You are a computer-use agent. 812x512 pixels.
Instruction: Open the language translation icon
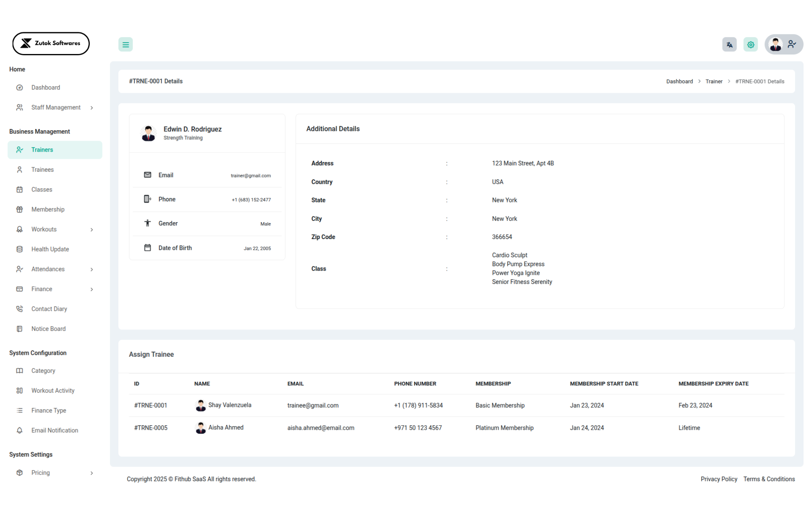coord(729,45)
